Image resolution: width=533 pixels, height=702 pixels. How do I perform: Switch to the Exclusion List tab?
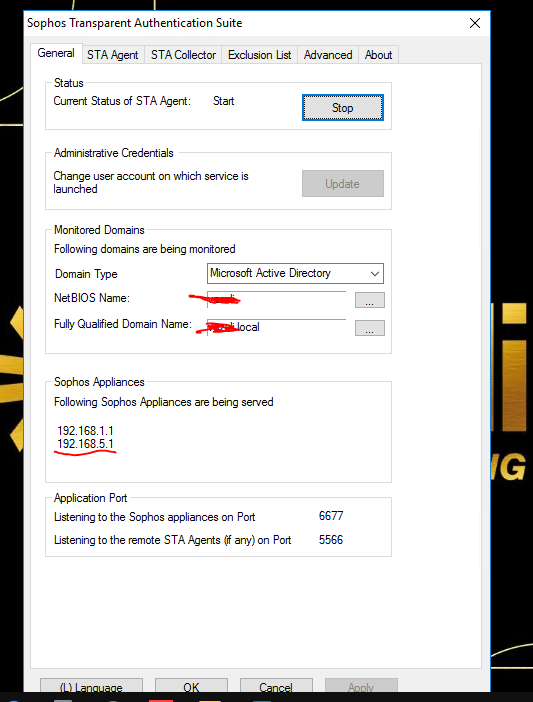260,55
